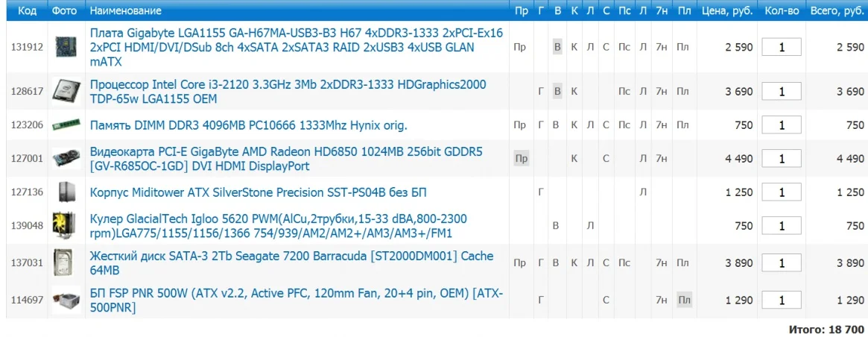Toggle highlighted 'Пл' availability for the FSP power supply
Image resolution: width=868 pixels, height=337 pixels.
683,300
